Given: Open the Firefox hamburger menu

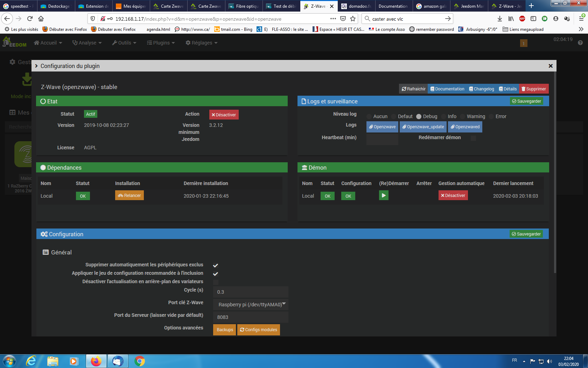Looking at the screenshot, I should point(581,19).
